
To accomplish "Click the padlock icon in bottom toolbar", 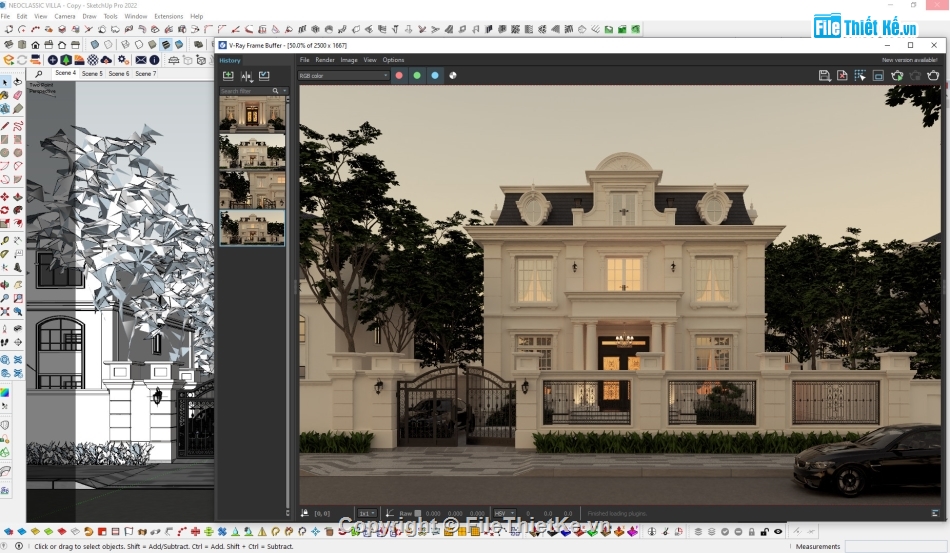I will [751, 532].
